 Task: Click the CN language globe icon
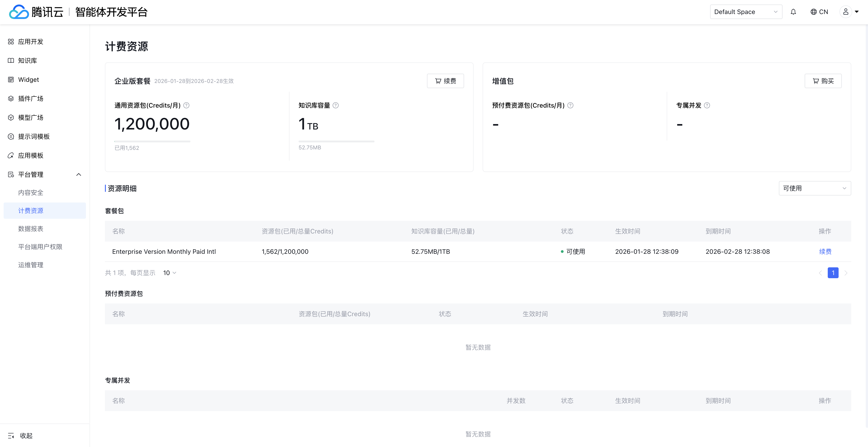[813, 12]
